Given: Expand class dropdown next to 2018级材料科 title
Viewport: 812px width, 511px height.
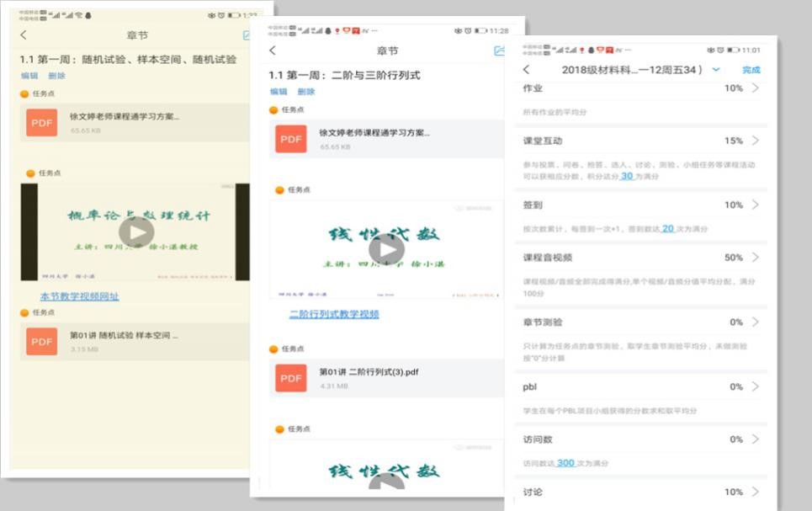Looking at the screenshot, I should tap(716, 70).
